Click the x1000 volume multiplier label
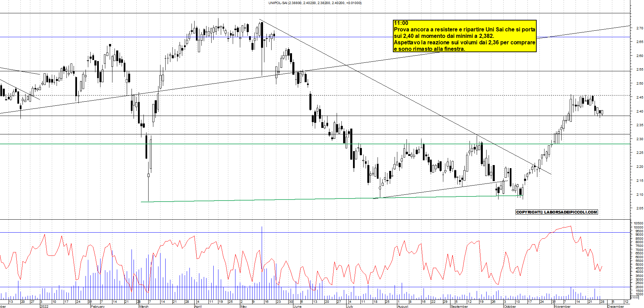This screenshot has height=308, width=644. pyautogui.click(x=634, y=297)
